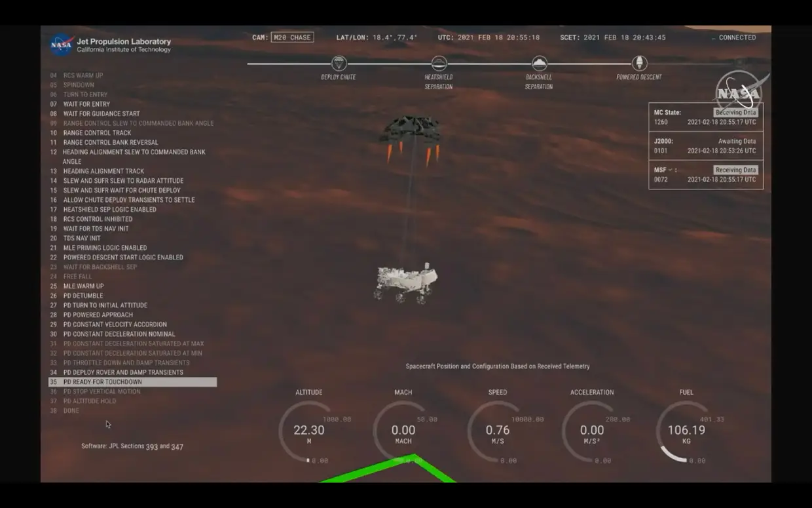Screen dimensions: 812x508
Task: Click the Acceleration gauge dial
Action: [x=592, y=431]
